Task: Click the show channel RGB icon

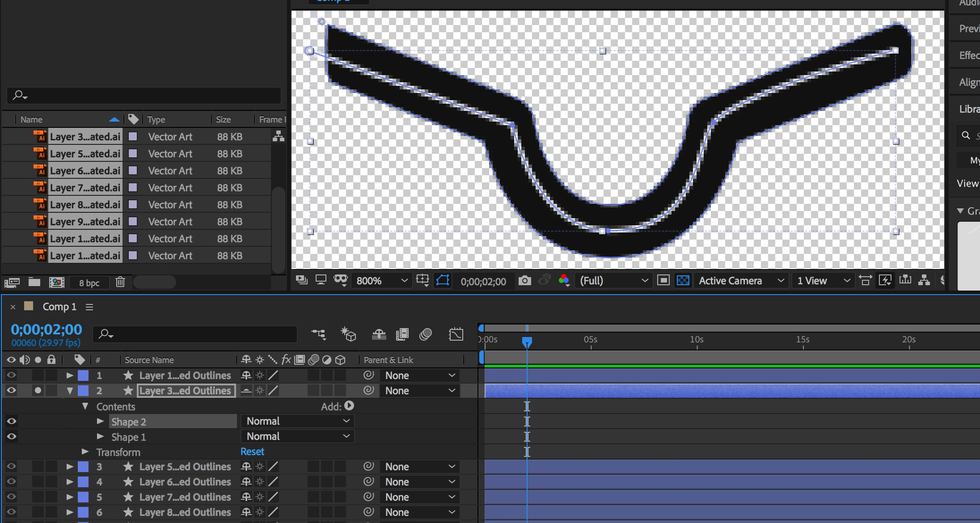Action: 564,281
